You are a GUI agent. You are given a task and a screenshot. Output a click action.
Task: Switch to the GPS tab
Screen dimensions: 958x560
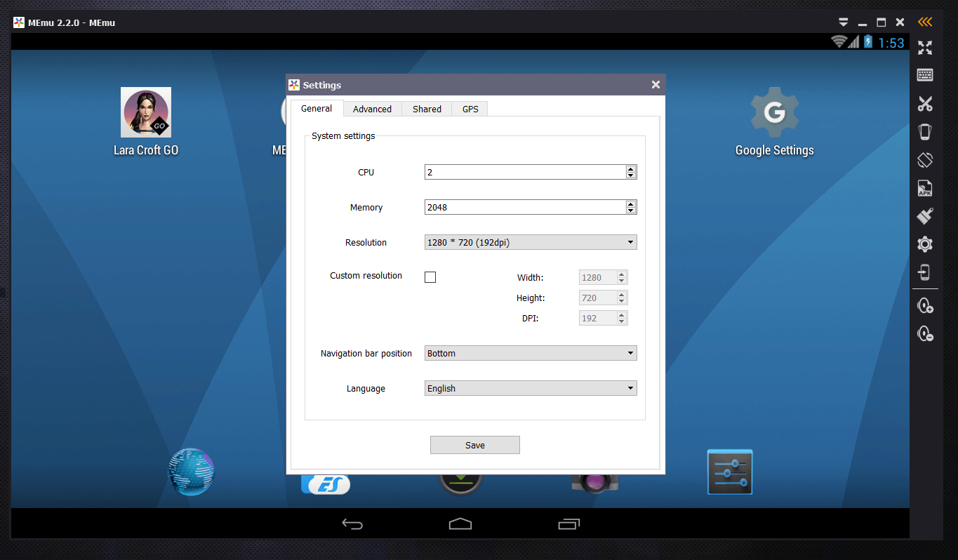click(x=470, y=109)
